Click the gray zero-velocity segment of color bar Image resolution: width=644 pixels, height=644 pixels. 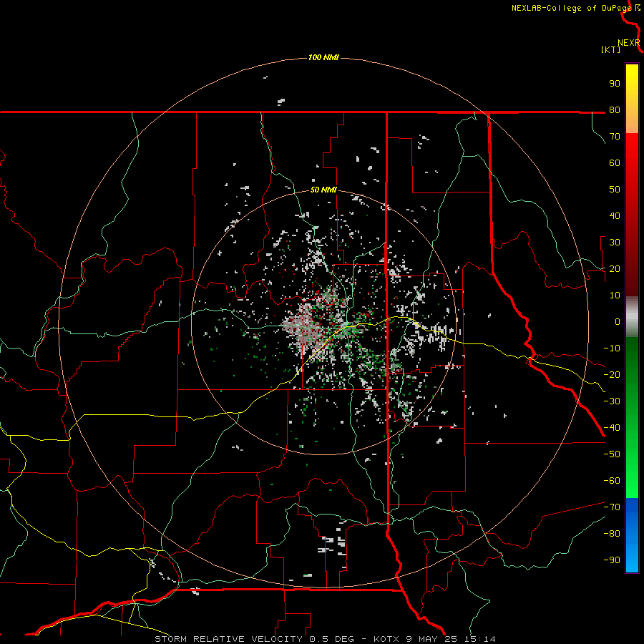click(x=632, y=317)
